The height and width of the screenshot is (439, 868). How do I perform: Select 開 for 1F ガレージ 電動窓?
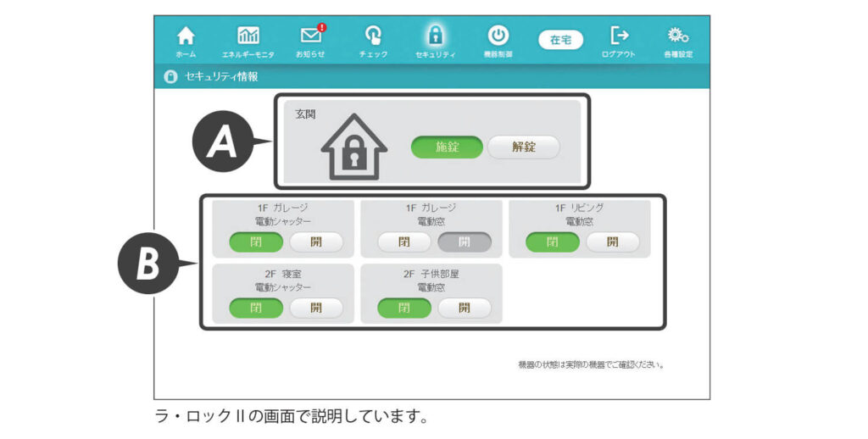pos(465,242)
